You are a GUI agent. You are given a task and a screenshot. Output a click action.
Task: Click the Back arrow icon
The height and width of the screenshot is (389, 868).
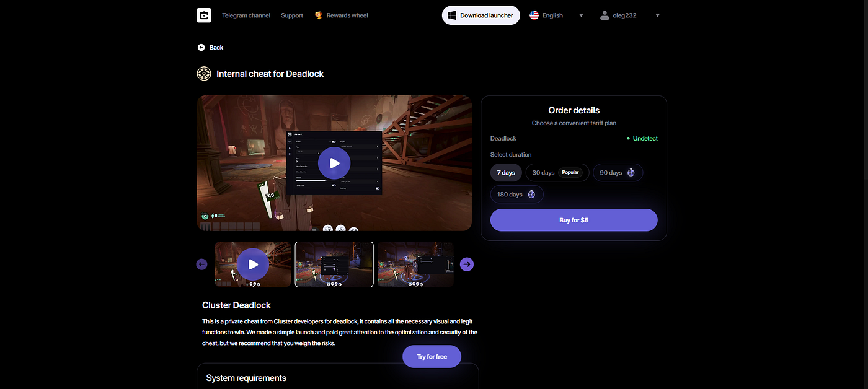[x=201, y=47]
